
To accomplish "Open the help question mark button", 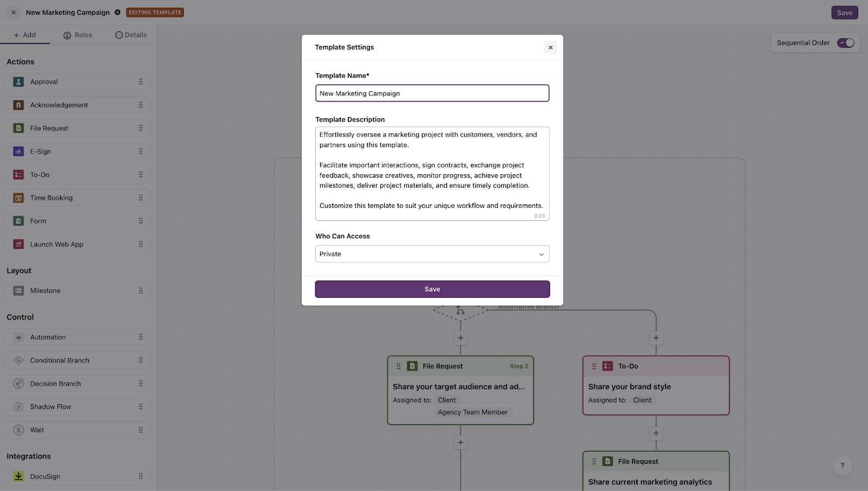I will pyautogui.click(x=843, y=466).
